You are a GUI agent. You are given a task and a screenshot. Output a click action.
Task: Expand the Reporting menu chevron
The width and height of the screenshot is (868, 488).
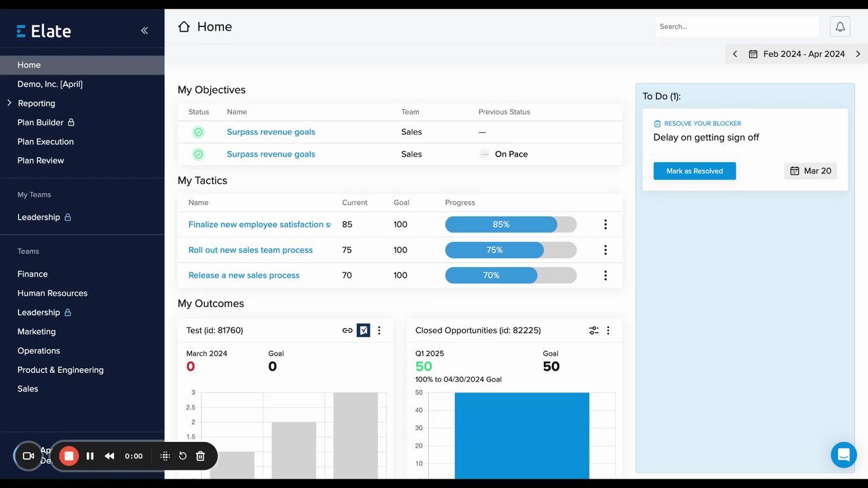9,103
